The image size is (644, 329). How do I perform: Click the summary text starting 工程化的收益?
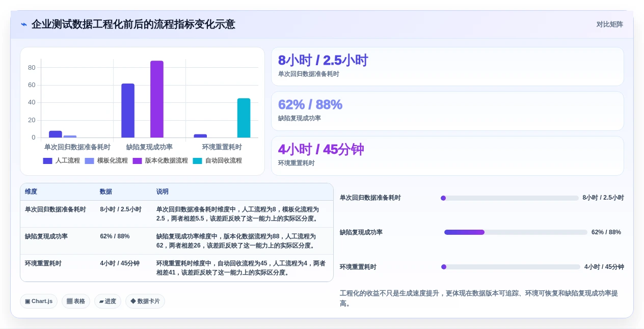[x=481, y=298]
